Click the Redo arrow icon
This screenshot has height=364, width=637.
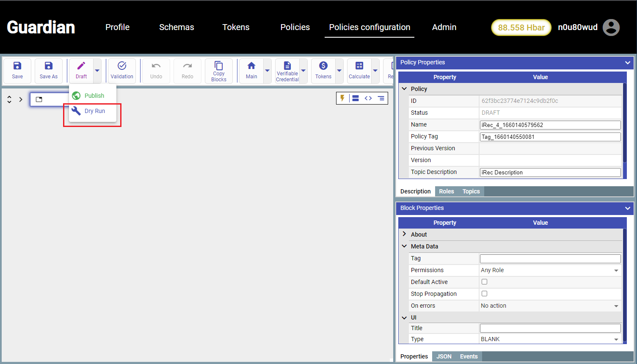188,66
